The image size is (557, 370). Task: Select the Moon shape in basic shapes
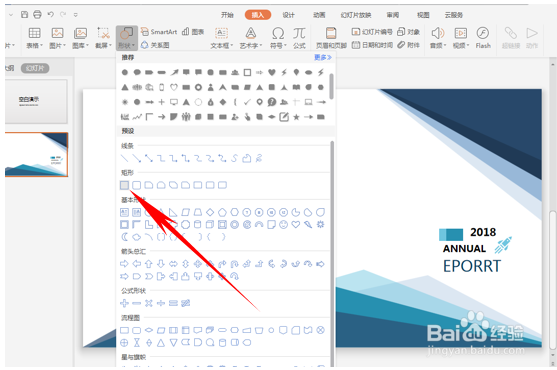124,237
